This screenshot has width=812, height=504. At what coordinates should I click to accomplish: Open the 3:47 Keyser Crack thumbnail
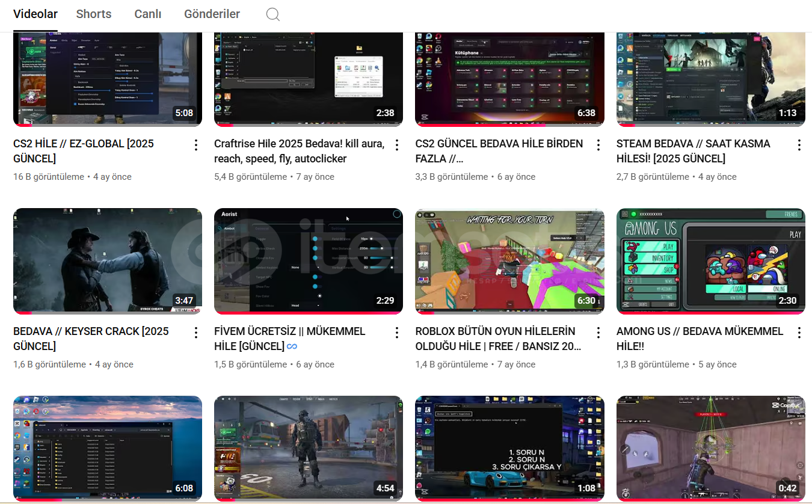pyautogui.click(x=108, y=261)
